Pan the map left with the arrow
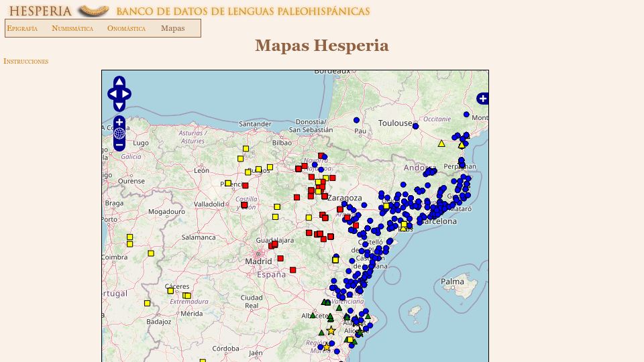 coord(112,94)
